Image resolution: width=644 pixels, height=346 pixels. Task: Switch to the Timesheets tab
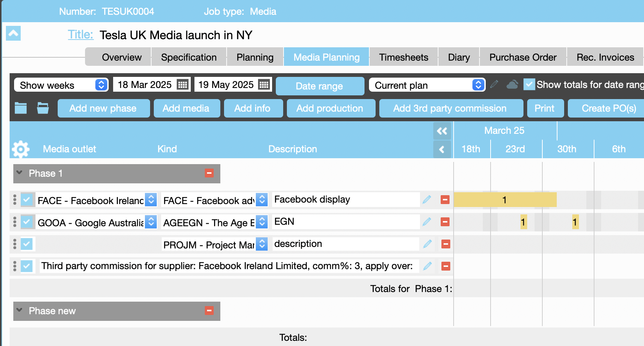(404, 57)
